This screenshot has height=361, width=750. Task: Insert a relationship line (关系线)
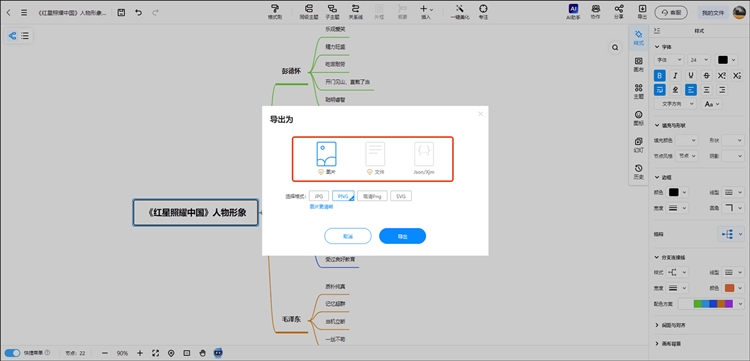(355, 11)
